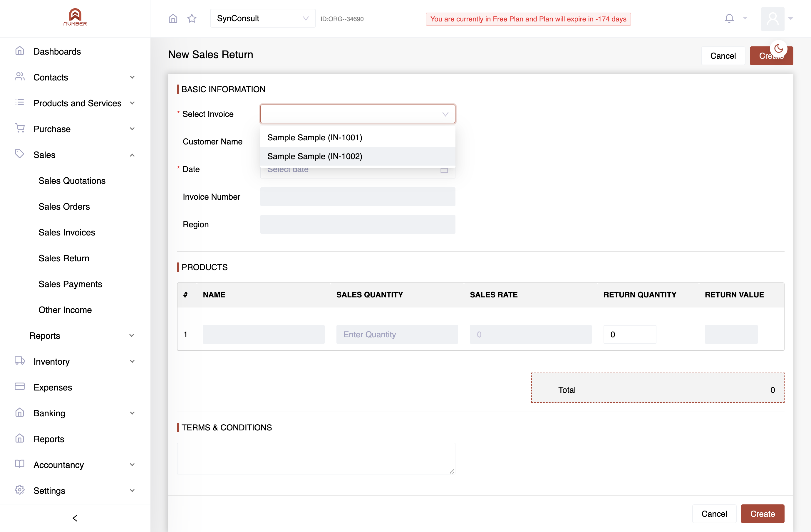Open main Reports sidebar item
Viewport: 811px width, 532px height.
click(49, 439)
